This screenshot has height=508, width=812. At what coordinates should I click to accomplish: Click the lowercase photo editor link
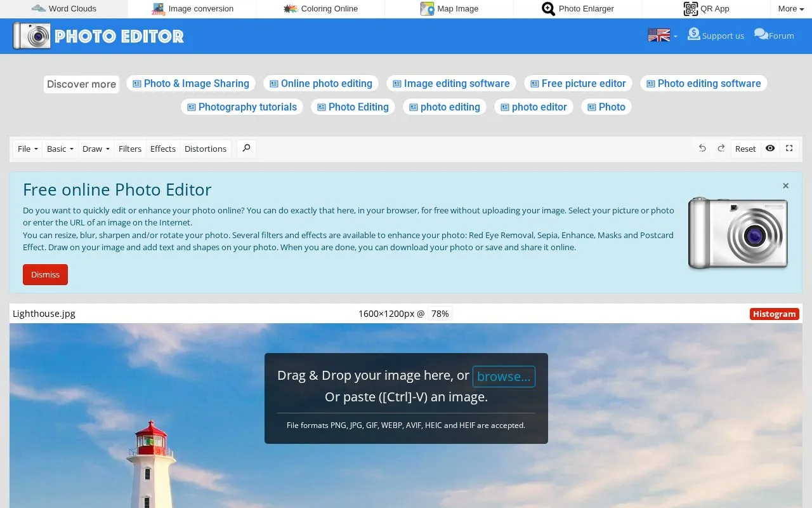534,107
